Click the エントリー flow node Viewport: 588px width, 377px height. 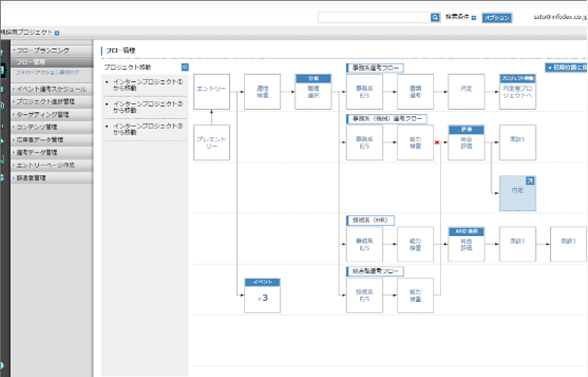pos(212,92)
